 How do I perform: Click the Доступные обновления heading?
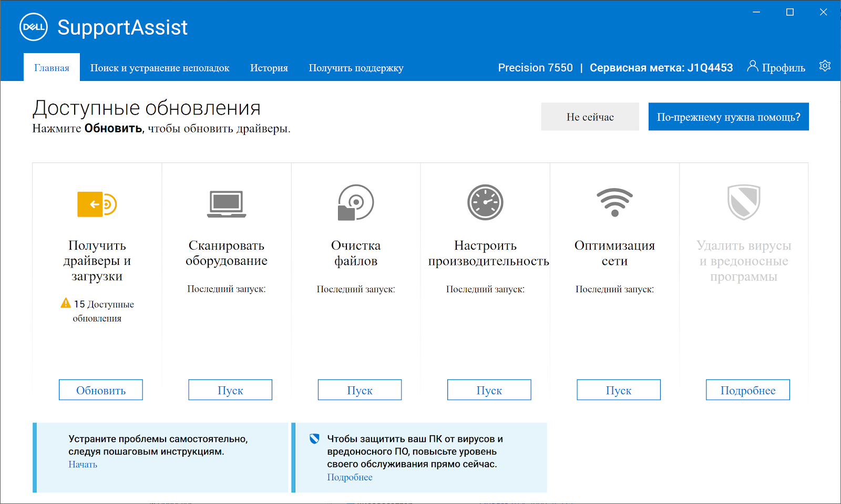coord(147,108)
